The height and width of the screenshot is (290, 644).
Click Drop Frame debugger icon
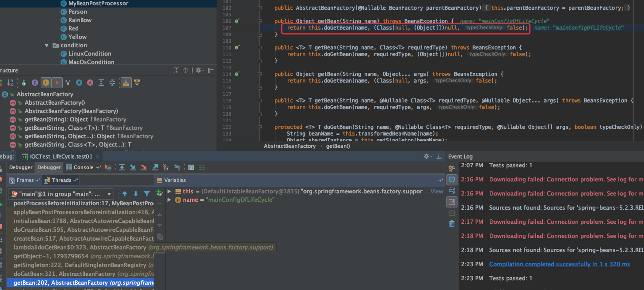pyautogui.click(x=166, y=167)
